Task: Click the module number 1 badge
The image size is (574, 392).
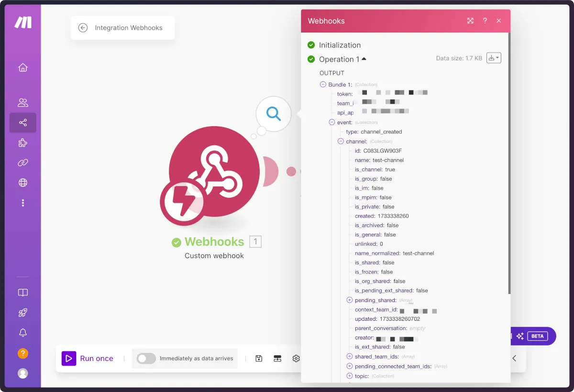Action: (x=255, y=242)
